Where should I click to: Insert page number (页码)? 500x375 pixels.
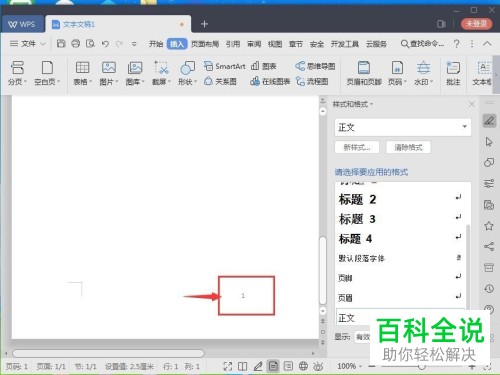pyautogui.click(x=397, y=73)
